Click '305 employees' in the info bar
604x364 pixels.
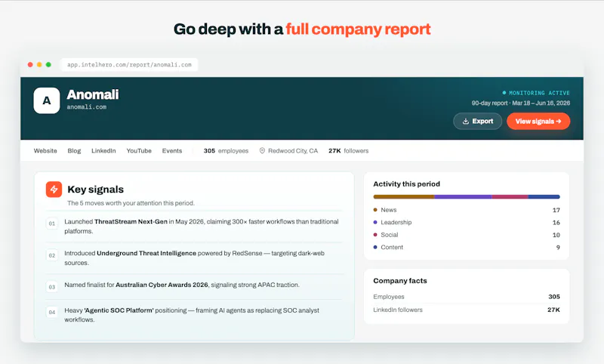[226, 150]
